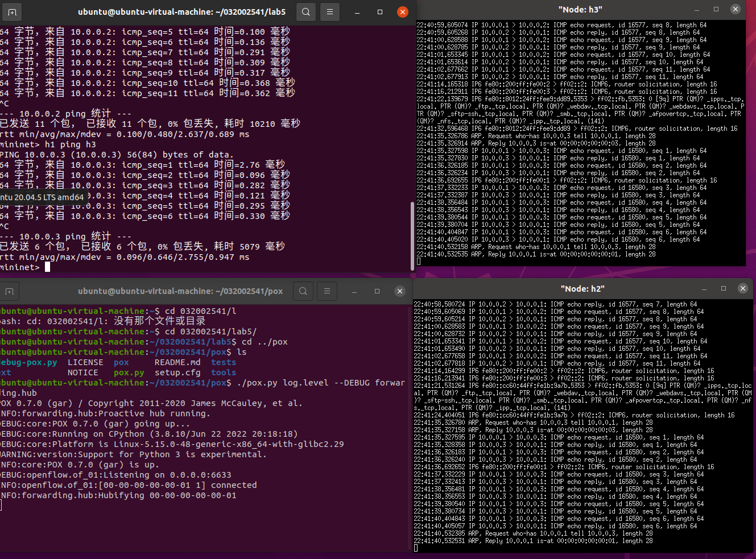
Task: Click the "Node: h2" window title
Action: [583, 289]
